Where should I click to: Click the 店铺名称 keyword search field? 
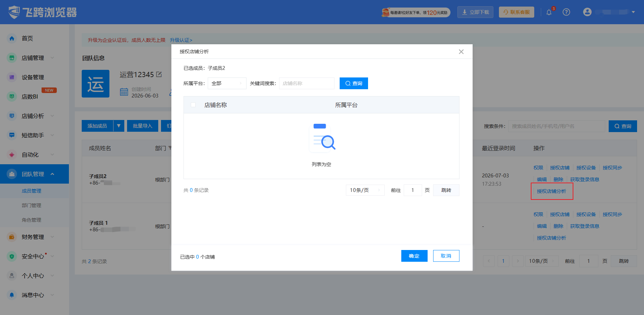[x=307, y=83]
